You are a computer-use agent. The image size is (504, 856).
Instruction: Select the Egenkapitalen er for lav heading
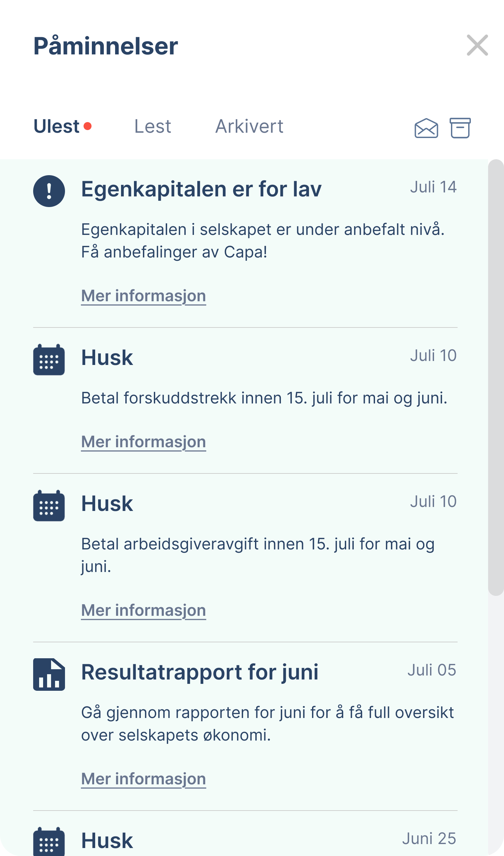coord(201,189)
